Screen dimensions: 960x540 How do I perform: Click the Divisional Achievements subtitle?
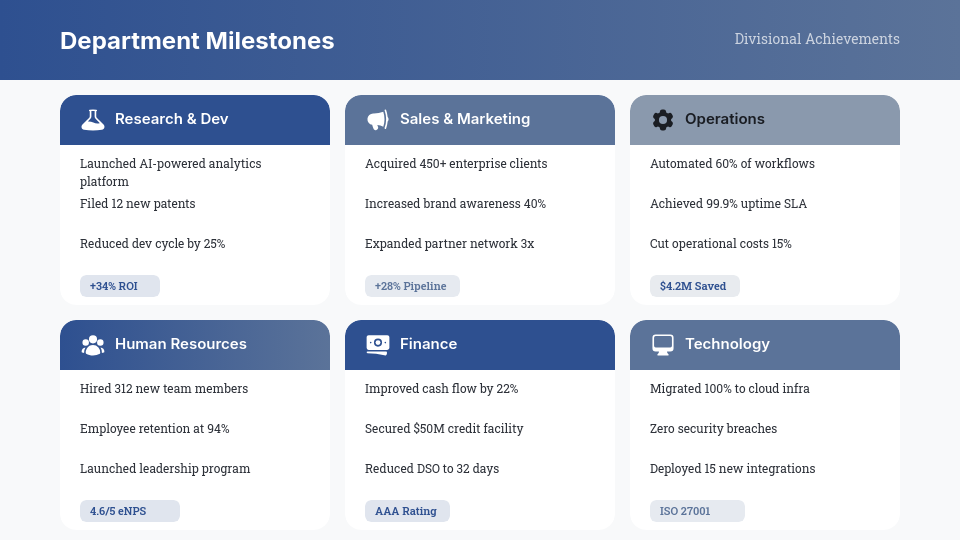click(x=817, y=39)
